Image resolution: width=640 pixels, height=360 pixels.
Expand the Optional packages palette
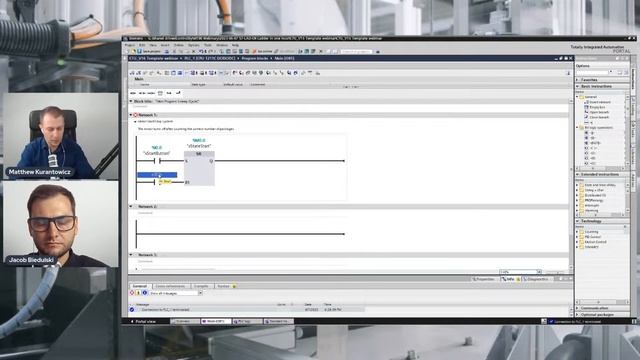click(x=578, y=315)
